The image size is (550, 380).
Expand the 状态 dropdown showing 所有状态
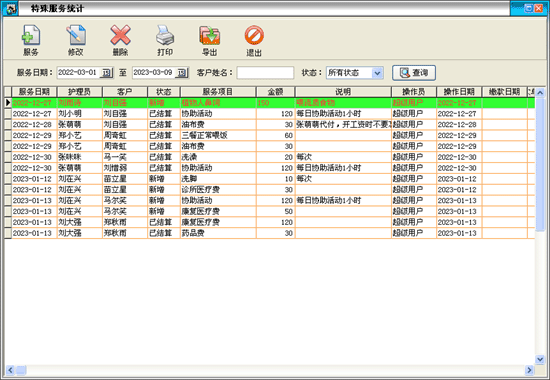[x=377, y=73]
